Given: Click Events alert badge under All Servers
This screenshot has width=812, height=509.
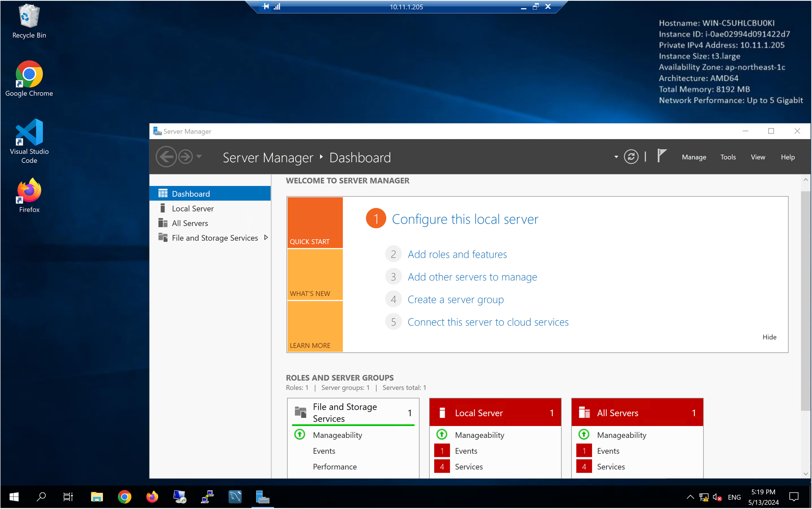Looking at the screenshot, I should click(584, 451).
